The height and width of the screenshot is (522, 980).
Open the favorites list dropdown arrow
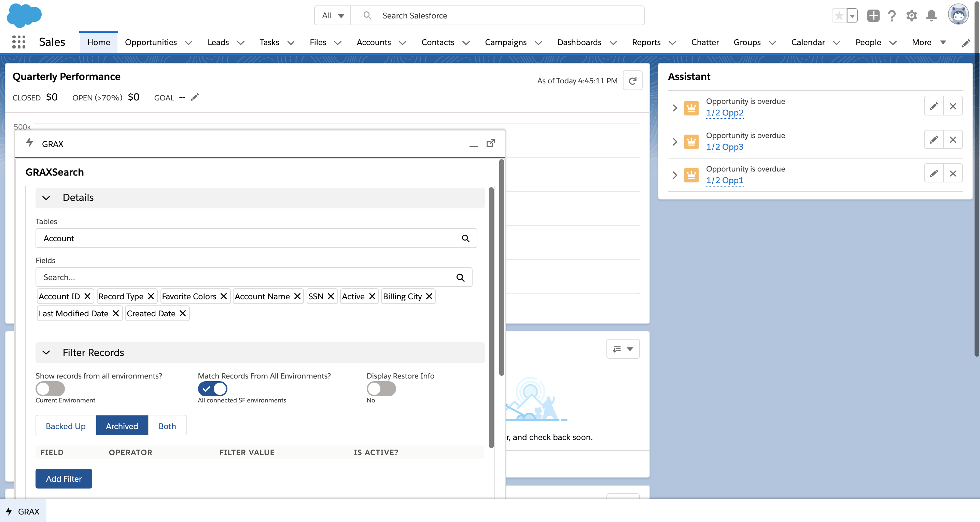(852, 16)
